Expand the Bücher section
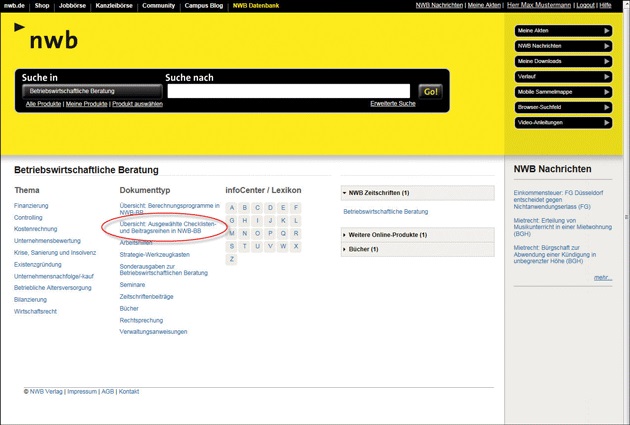The height and width of the screenshot is (425, 630). coord(345,249)
